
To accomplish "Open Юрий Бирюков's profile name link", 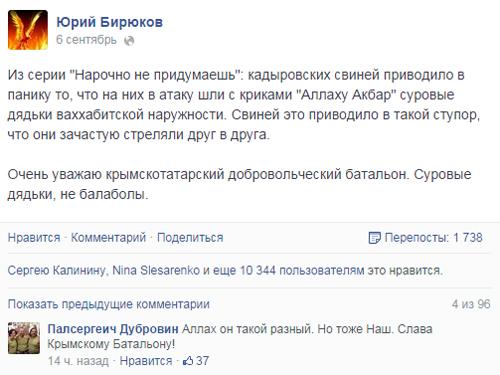I will (x=109, y=22).
